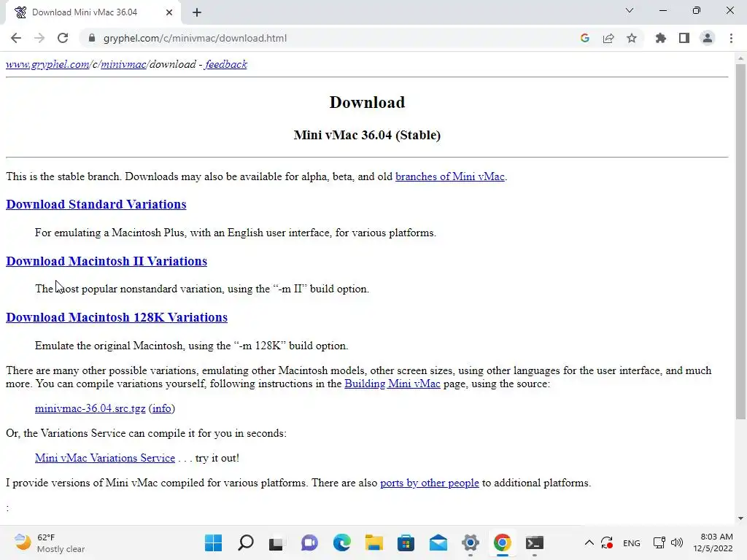Image resolution: width=747 pixels, height=560 pixels.
Task: Download minivmac-36.04.src.tgz source link
Action: [x=90, y=408]
